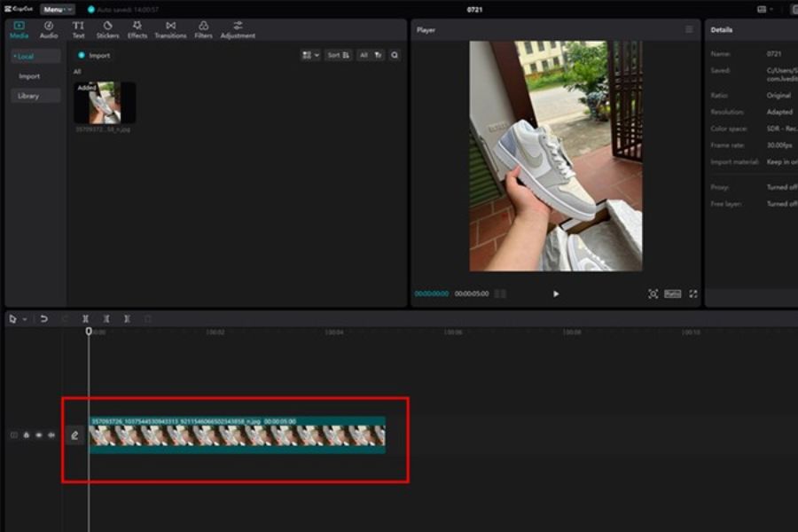The image size is (798, 532).
Task: Enter fullscreen preview mode
Action: click(x=693, y=293)
